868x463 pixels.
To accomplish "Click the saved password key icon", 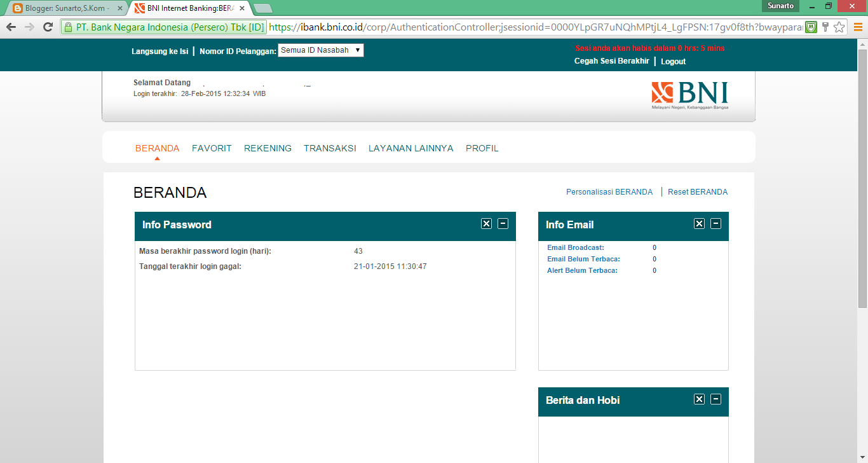I will pos(825,27).
